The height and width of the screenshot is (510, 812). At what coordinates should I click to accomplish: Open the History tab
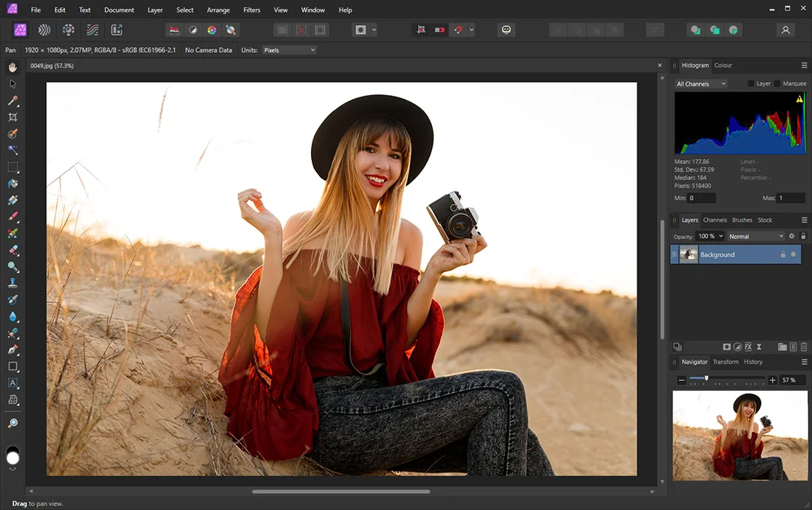753,362
